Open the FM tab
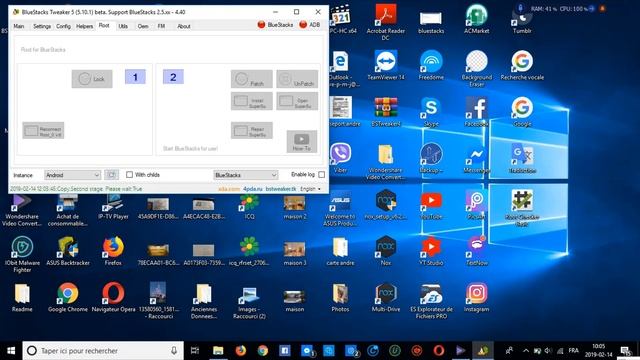The width and height of the screenshot is (640, 360). 161,26
